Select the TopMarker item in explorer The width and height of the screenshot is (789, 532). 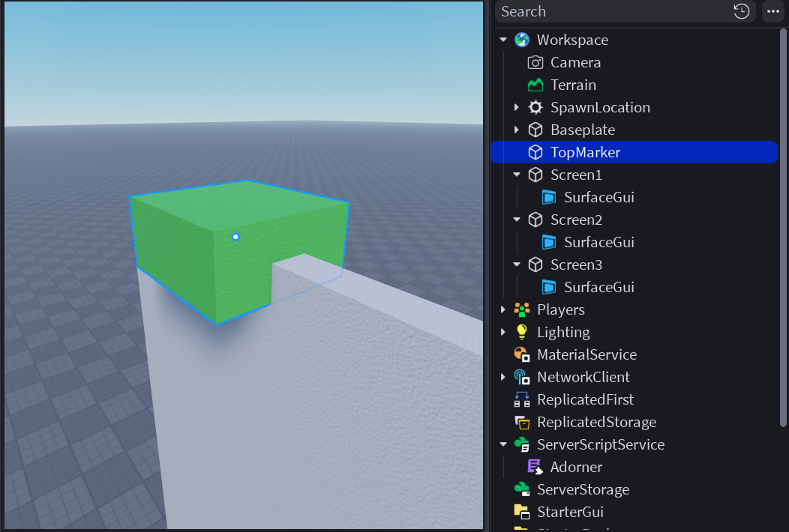585,152
